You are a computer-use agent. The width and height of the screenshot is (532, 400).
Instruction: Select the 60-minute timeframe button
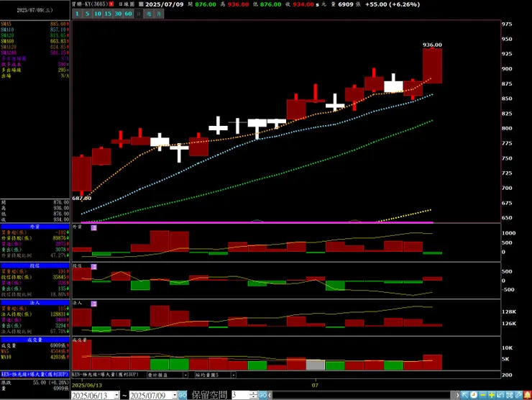[128, 14]
